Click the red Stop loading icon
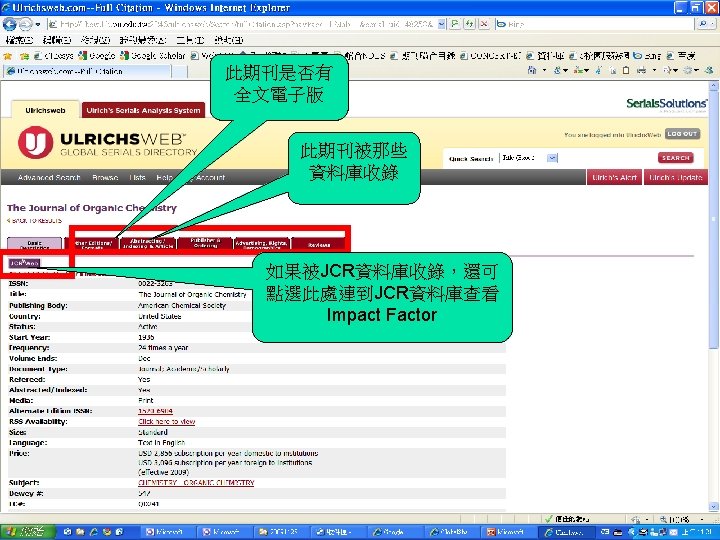The width and height of the screenshot is (720, 540). point(484,24)
